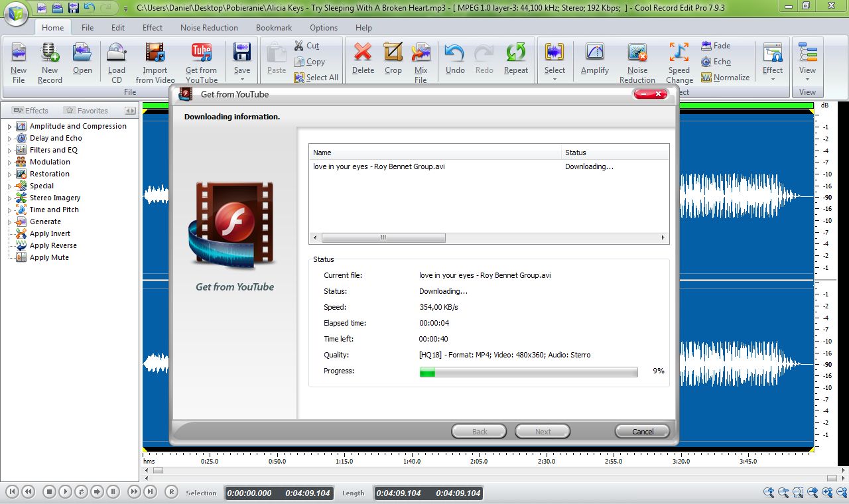
Task: Open the quick access toolbar customize arrow
Action: tap(126, 9)
